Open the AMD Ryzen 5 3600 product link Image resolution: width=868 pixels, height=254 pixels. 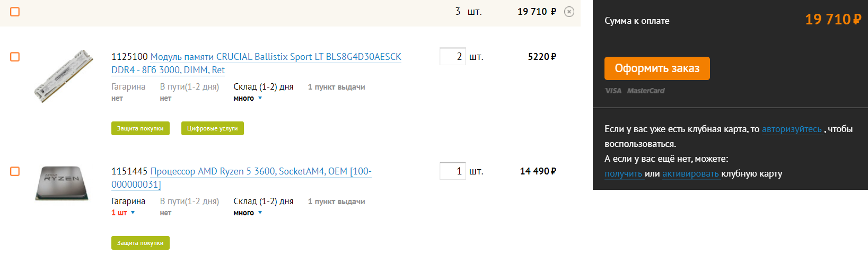pos(260,171)
